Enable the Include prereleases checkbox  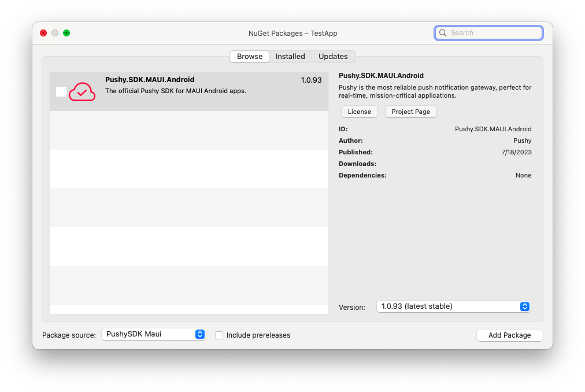click(x=219, y=335)
